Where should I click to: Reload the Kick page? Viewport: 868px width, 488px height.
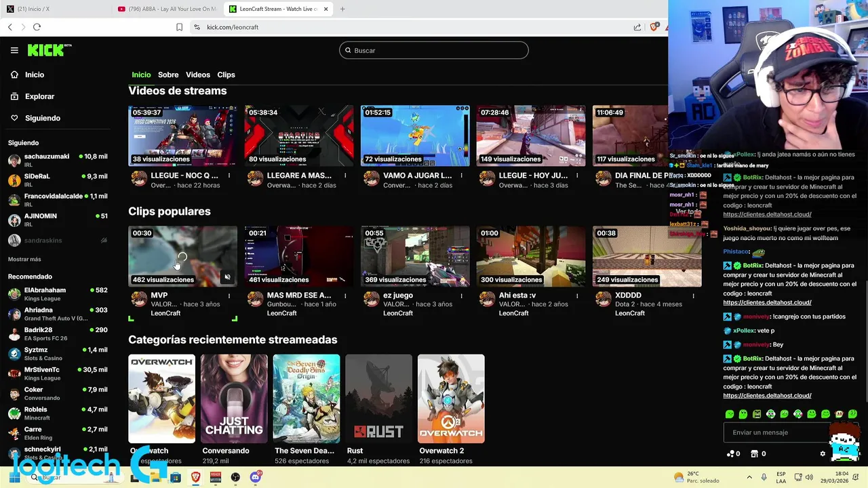pyautogui.click(x=37, y=27)
